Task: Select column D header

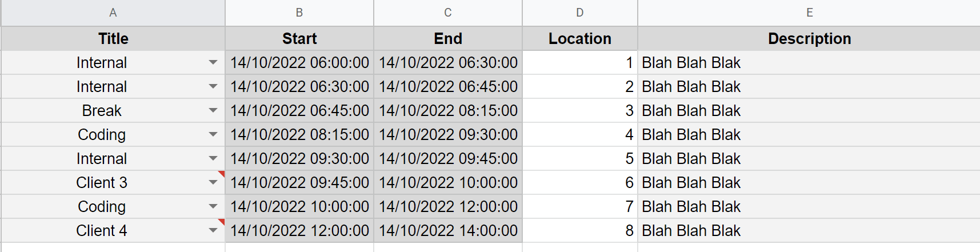Action: (x=580, y=13)
